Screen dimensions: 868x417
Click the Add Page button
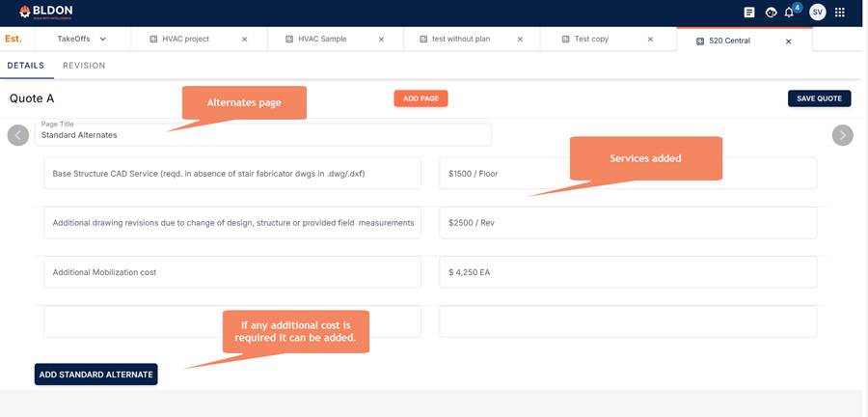(x=420, y=98)
